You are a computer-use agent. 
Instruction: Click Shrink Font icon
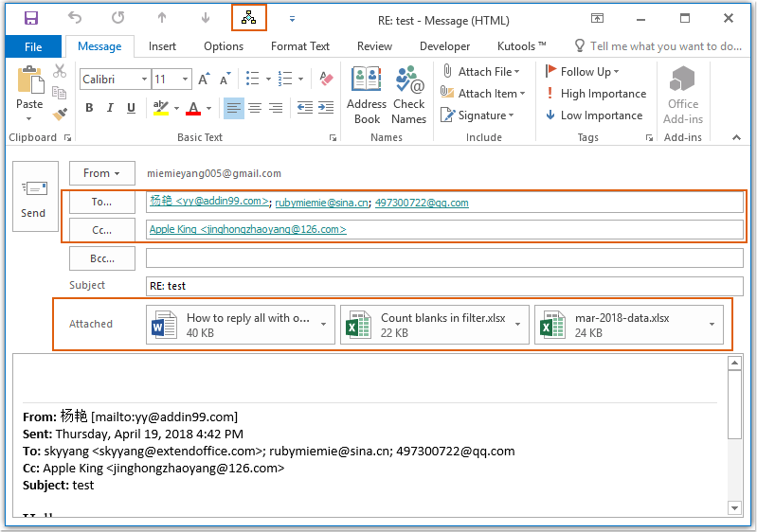(x=225, y=80)
